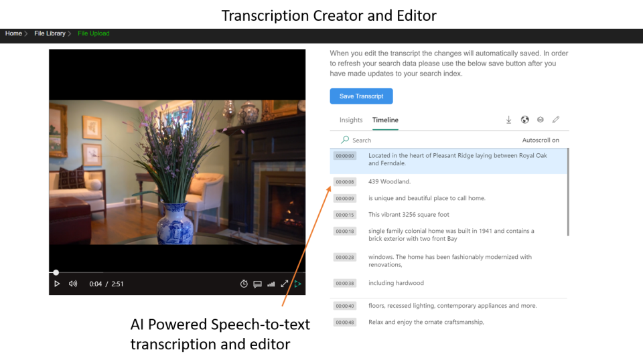Jump to timestamp 00:00:09
The image size is (643, 364).
click(344, 199)
